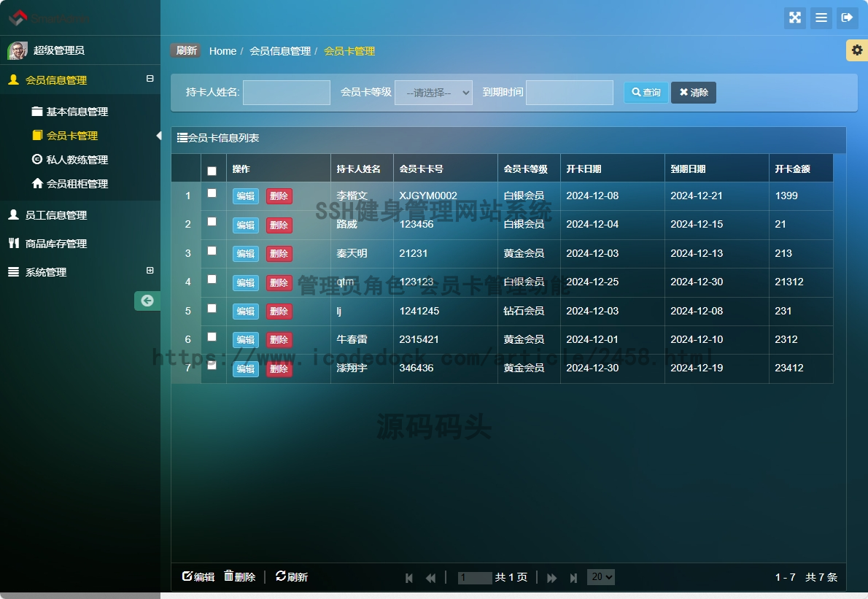Go to next page icon
This screenshot has width=868, height=599.
click(x=552, y=578)
